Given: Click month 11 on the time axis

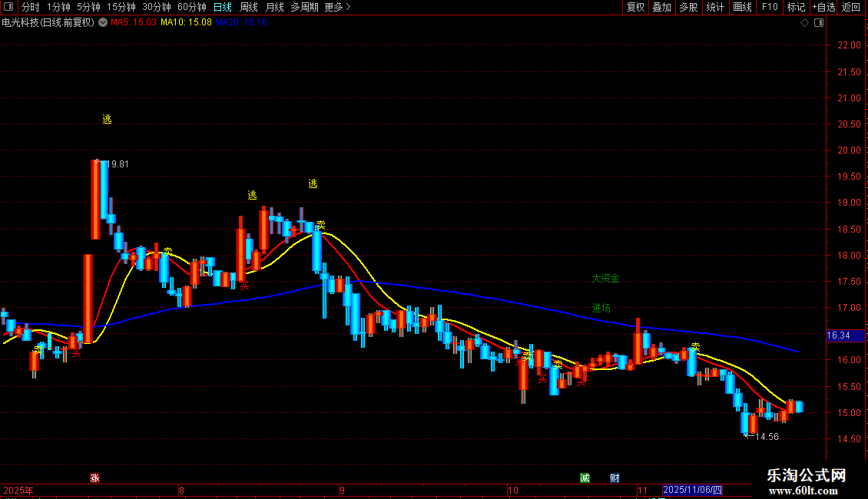Looking at the screenshot, I should click(642, 490).
